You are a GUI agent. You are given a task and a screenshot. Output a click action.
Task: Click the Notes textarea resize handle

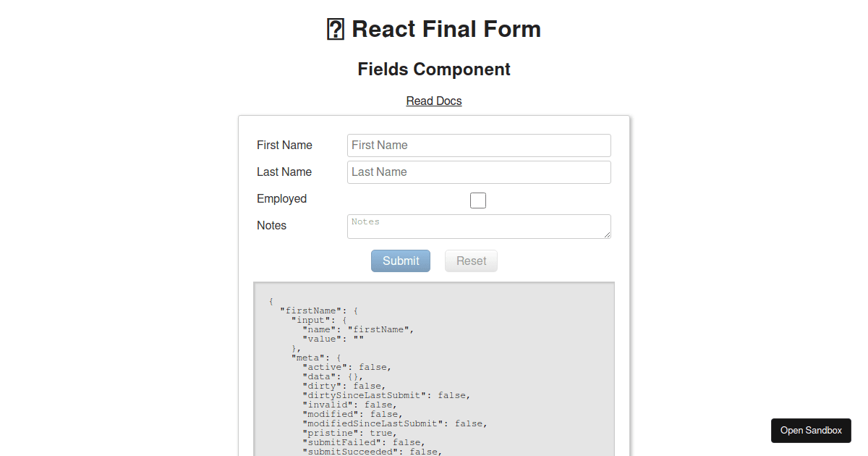[608, 235]
